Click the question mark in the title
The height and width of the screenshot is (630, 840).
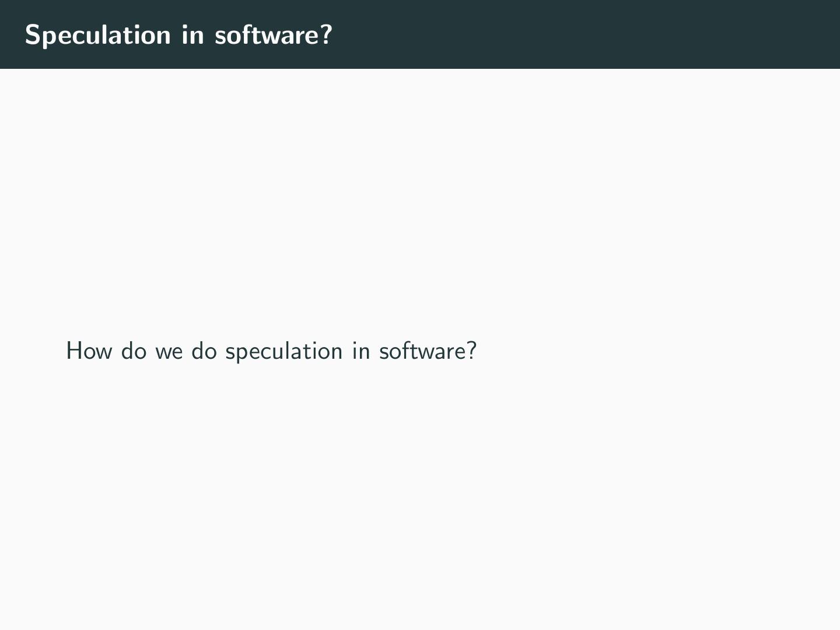click(326, 34)
